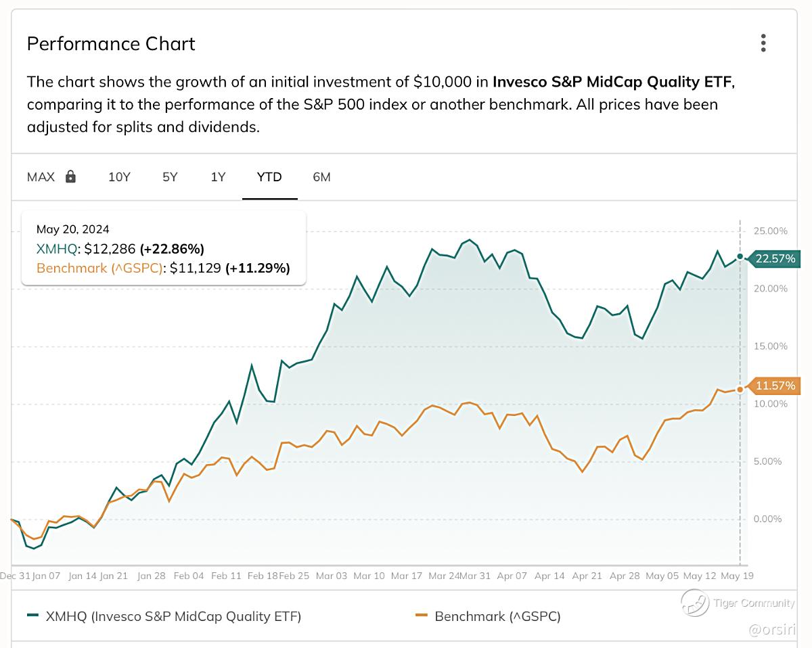The height and width of the screenshot is (648, 812).
Task: Choose the MAX range option
Action: coord(41,177)
